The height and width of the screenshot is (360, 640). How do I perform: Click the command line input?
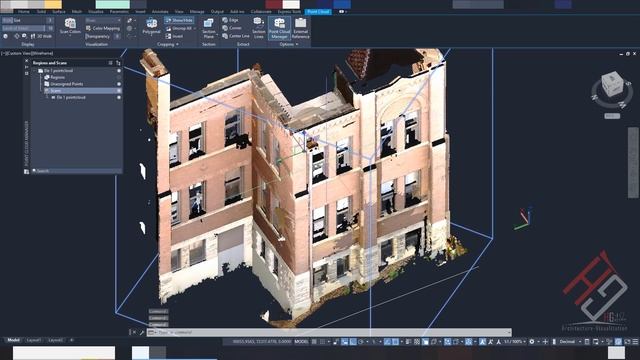[329, 332]
